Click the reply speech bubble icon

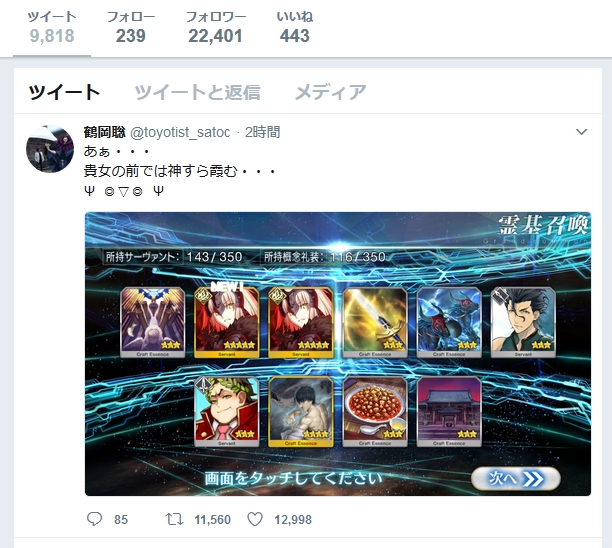point(94,519)
